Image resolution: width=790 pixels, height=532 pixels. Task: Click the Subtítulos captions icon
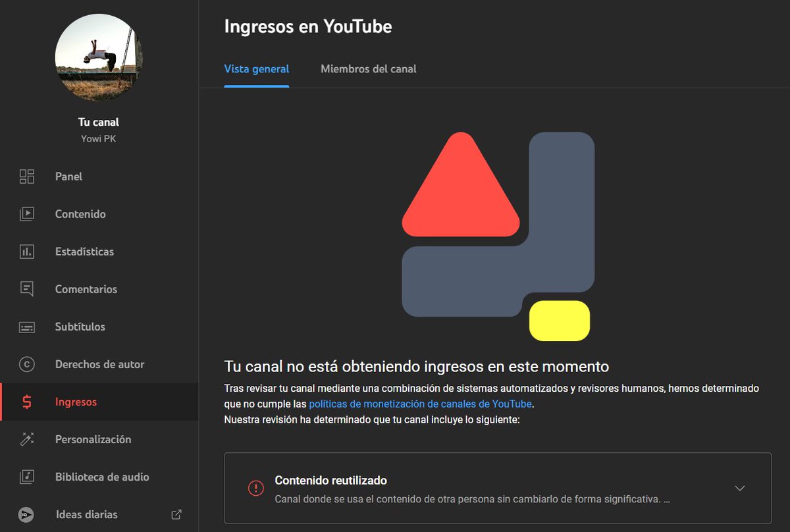tap(27, 327)
